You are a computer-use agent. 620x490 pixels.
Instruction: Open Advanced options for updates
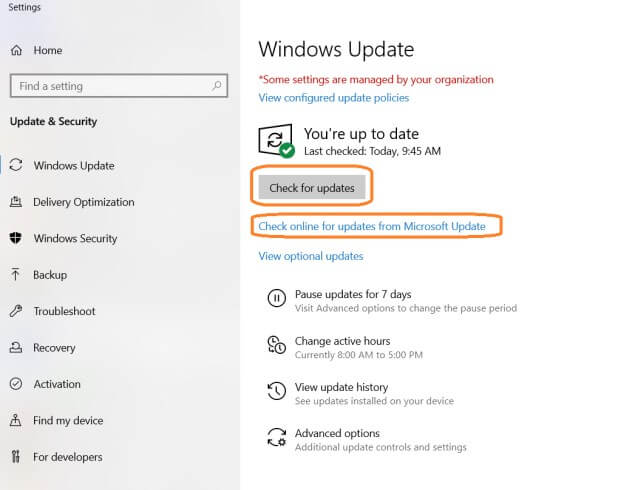[x=337, y=434]
